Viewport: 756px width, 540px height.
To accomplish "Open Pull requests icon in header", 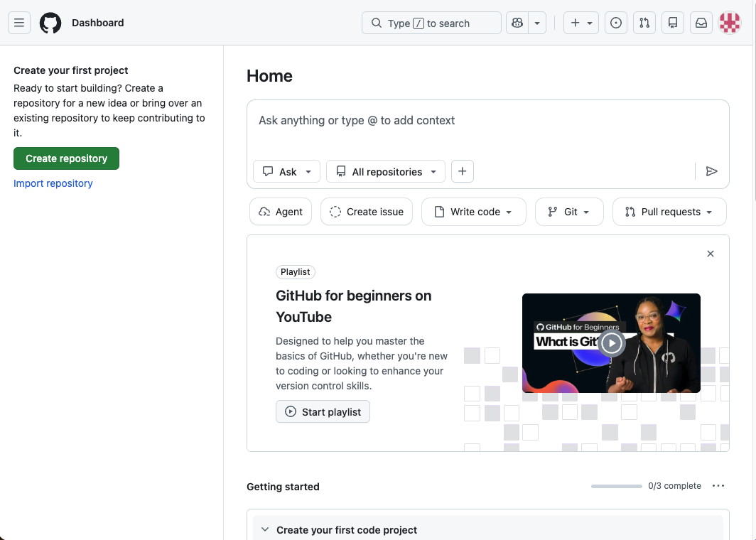I will point(644,23).
